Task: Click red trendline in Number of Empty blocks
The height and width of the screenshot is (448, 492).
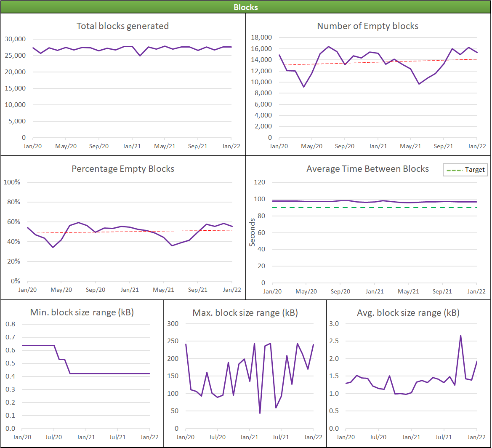Action: coord(378,62)
